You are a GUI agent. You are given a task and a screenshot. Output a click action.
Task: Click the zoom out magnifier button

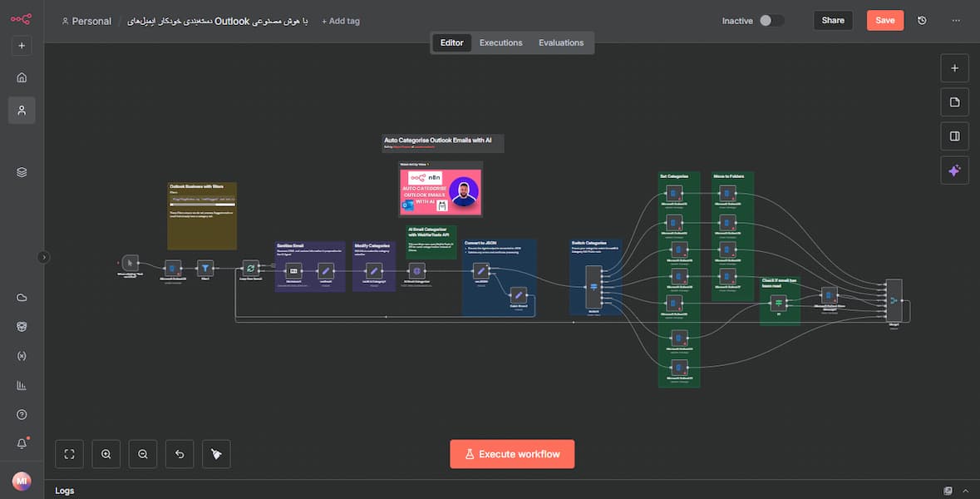[143, 454]
